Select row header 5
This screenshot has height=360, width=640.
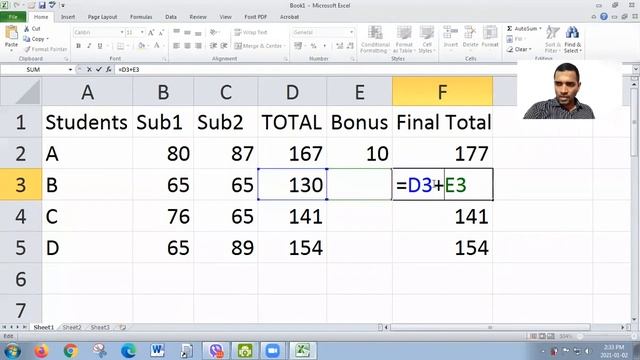(20, 248)
